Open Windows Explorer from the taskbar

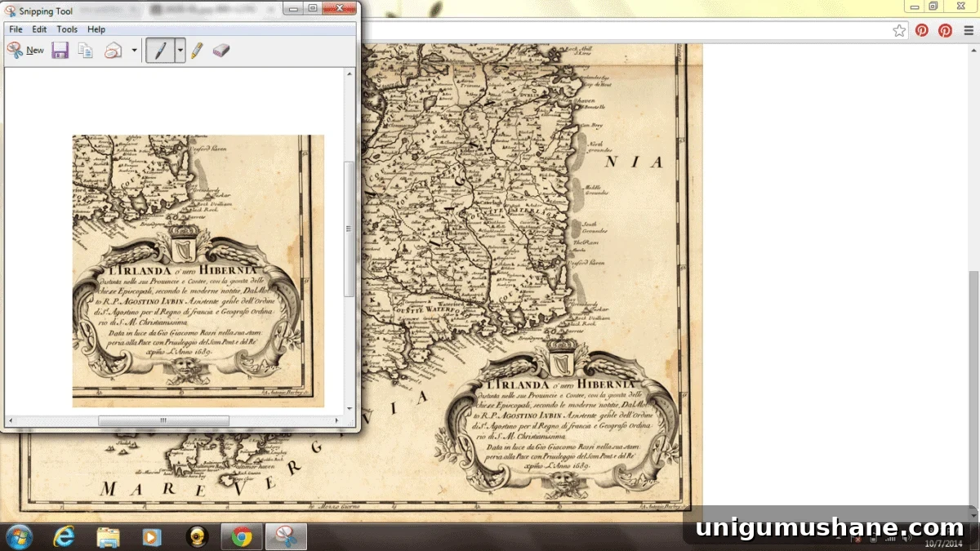click(109, 536)
